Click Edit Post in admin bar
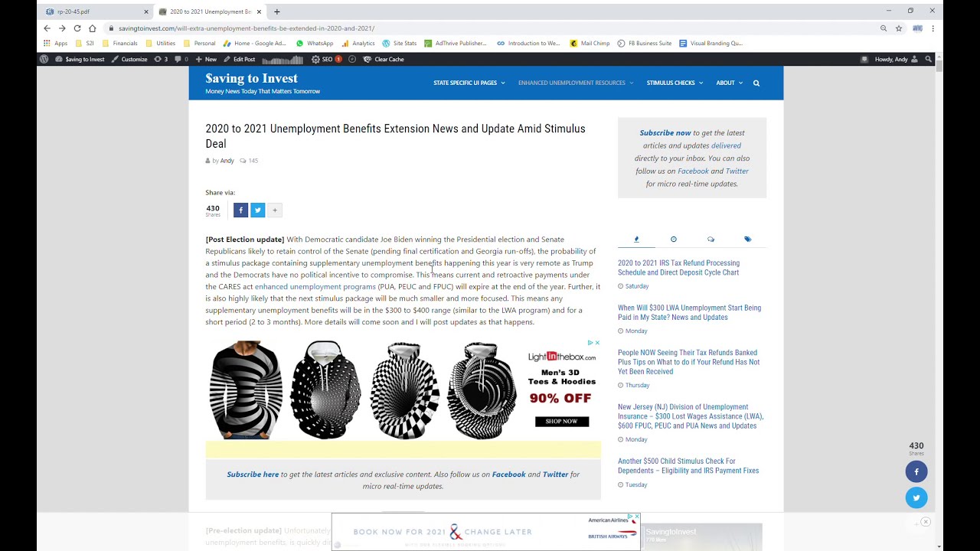Image resolution: width=980 pixels, height=551 pixels. [x=240, y=59]
